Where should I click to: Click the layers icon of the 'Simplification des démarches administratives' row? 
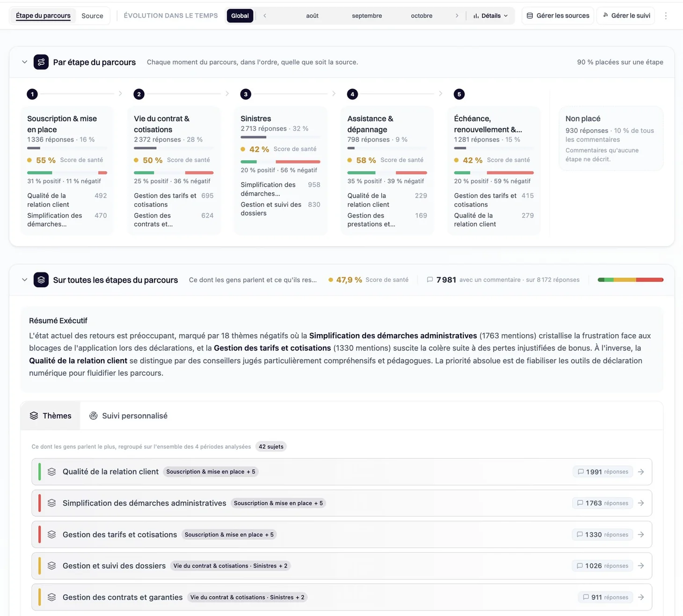pyautogui.click(x=52, y=503)
